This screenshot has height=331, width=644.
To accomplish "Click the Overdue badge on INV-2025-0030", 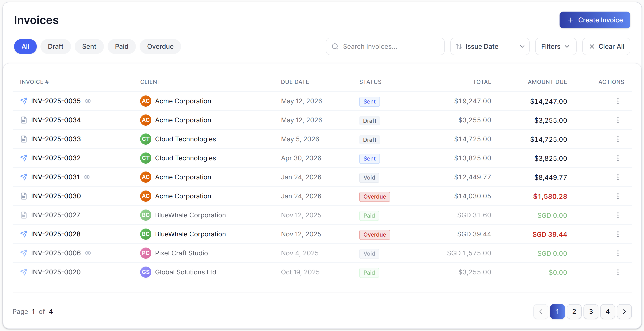I will click(x=375, y=197).
